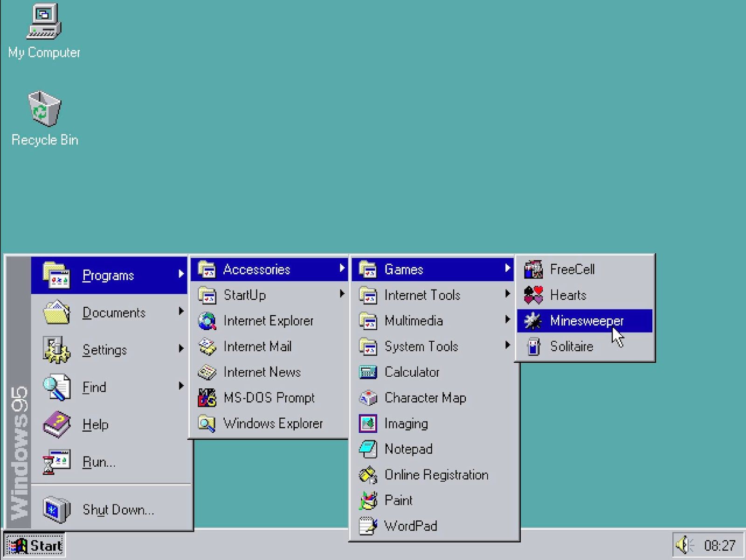Image resolution: width=746 pixels, height=560 pixels.
Task: Click the Find magnifying glass icon
Action: (x=56, y=387)
